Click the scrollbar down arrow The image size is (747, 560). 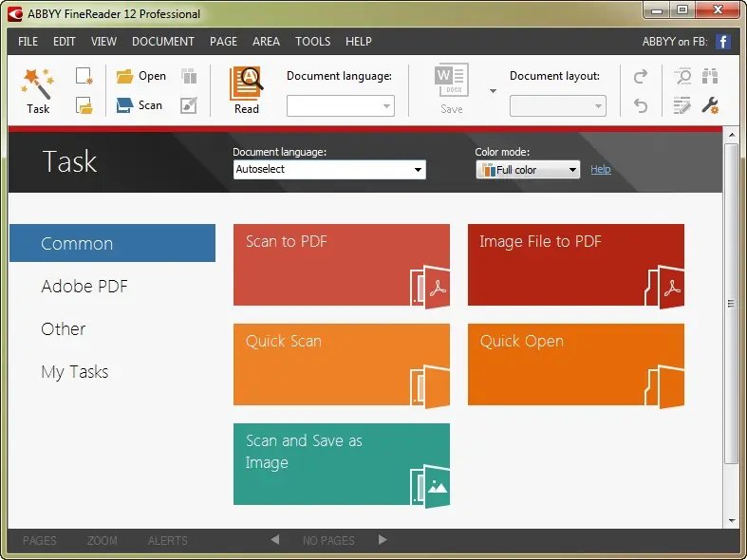click(731, 521)
